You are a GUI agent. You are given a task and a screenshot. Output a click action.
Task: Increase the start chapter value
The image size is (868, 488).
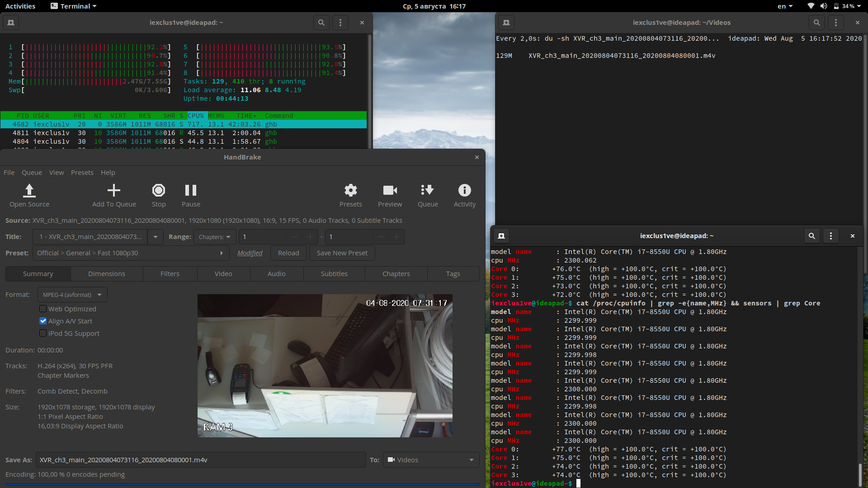pyautogui.click(x=310, y=237)
